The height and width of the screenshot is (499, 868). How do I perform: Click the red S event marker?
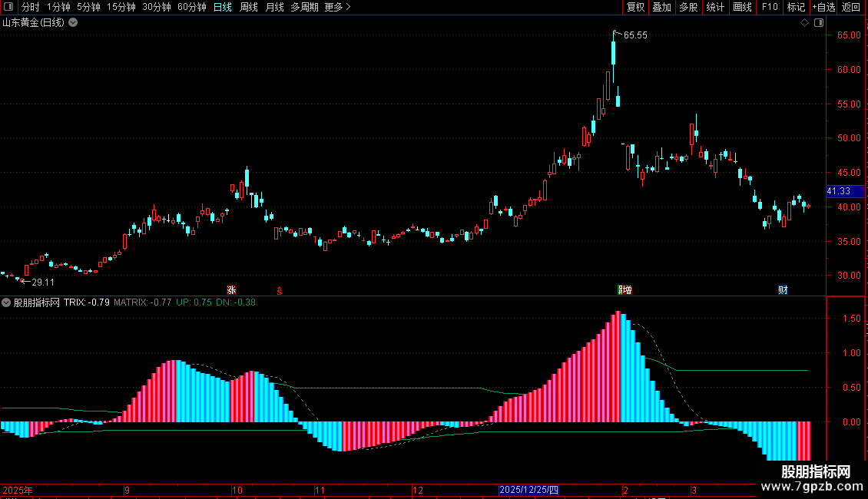pos(280,291)
